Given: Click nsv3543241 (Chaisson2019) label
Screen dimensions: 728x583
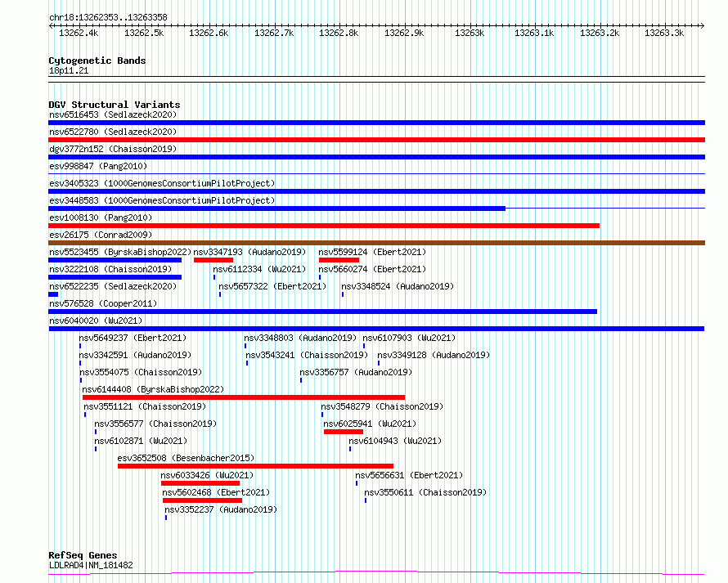Looking at the screenshot, I should tap(307, 355).
